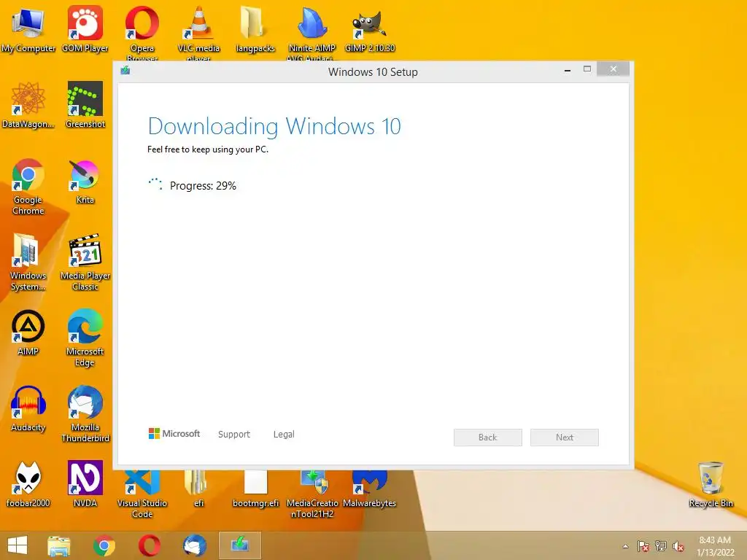Select the efi folder on desktop

coord(198,489)
